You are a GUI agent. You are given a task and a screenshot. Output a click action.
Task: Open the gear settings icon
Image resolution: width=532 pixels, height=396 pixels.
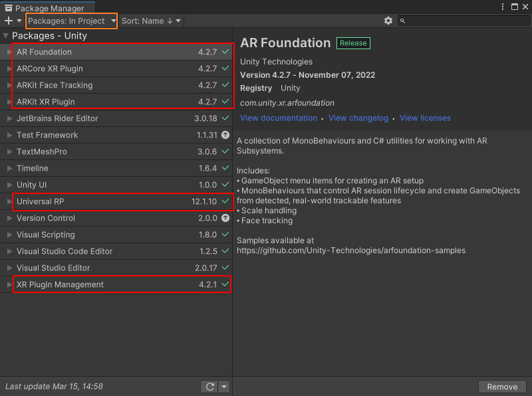(388, 21)
